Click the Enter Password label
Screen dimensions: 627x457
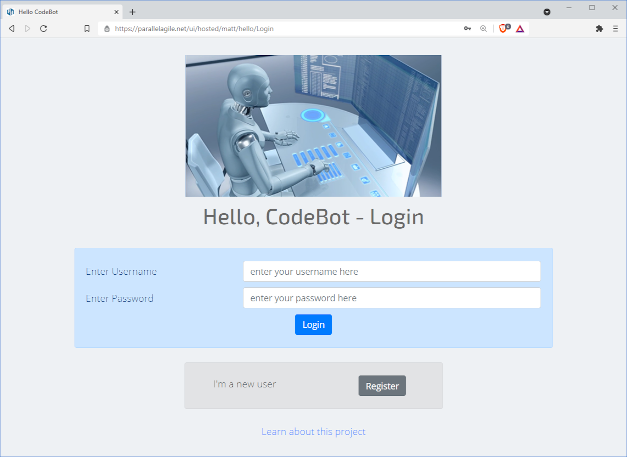119,298
